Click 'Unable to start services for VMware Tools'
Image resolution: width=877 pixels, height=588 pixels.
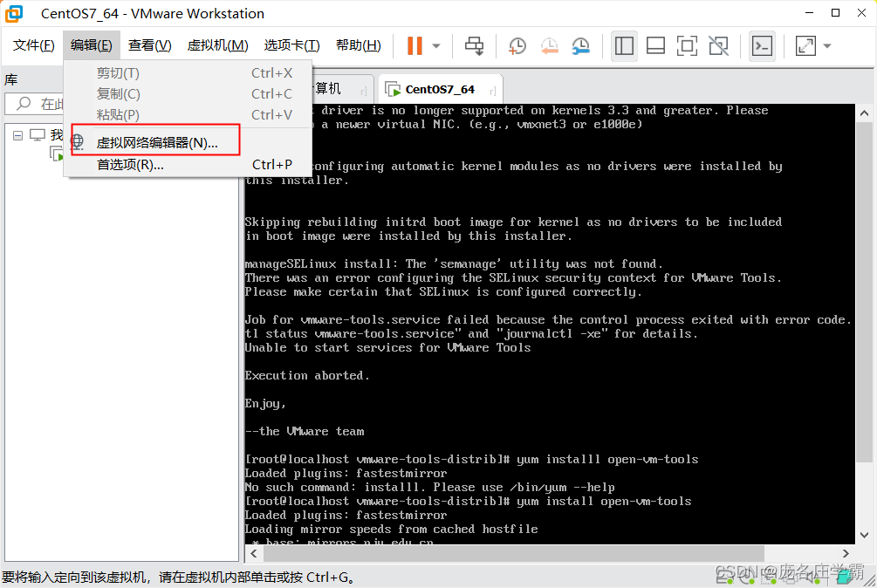point(387,348)
